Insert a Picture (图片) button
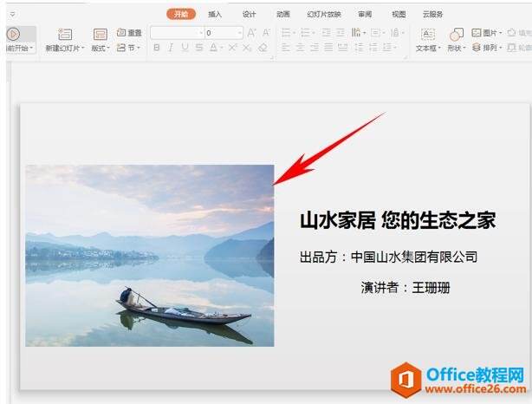Viewport: 532px width, 404px height. click(486, 33)
